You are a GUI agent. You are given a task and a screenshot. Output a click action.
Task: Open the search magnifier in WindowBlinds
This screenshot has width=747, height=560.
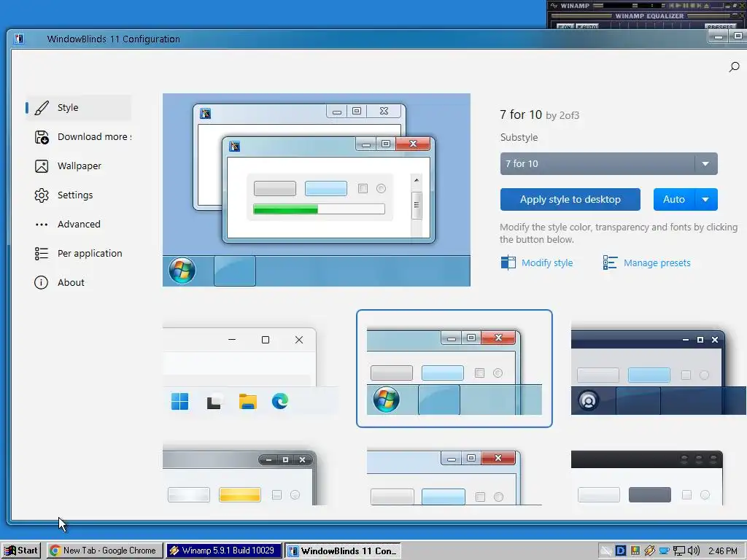click(x=734, y=66)
